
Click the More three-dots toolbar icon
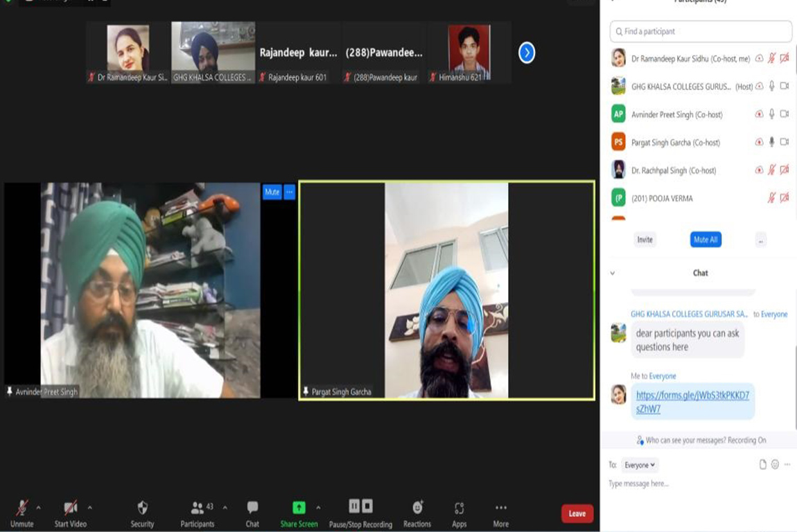(501, 508)
